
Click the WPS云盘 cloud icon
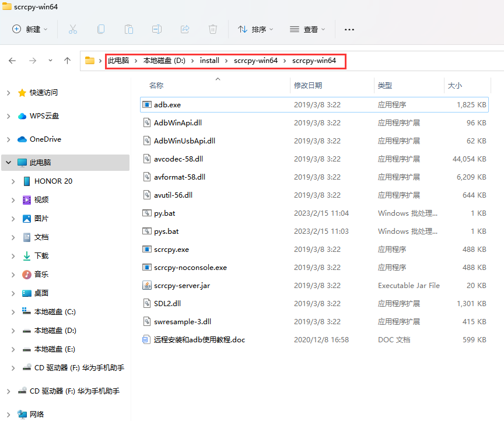22,116
